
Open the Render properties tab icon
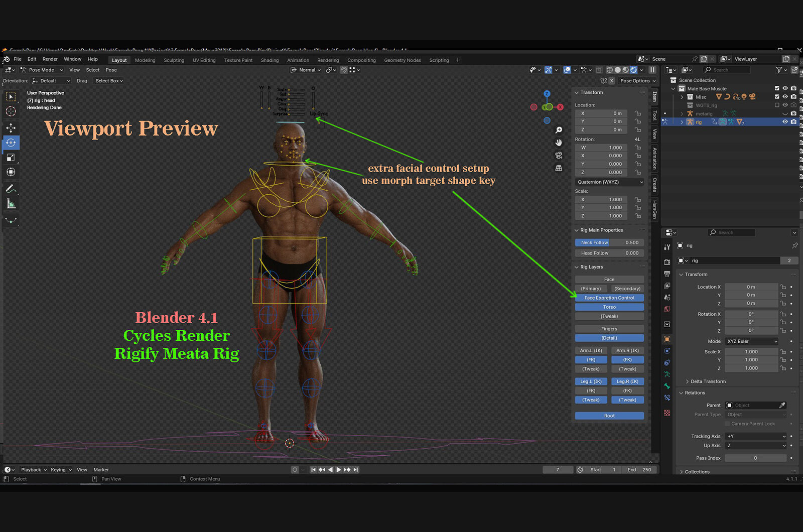click(667, 262)
